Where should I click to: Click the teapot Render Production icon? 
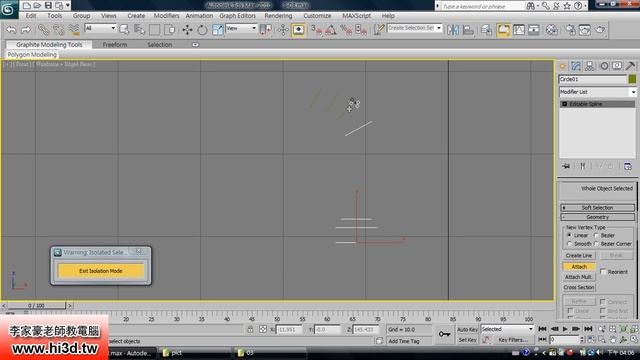coord(600,30)
